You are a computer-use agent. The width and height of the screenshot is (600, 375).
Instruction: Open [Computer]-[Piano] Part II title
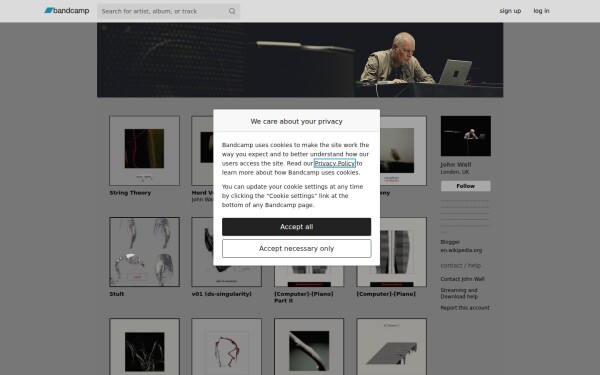click(303, 297)
